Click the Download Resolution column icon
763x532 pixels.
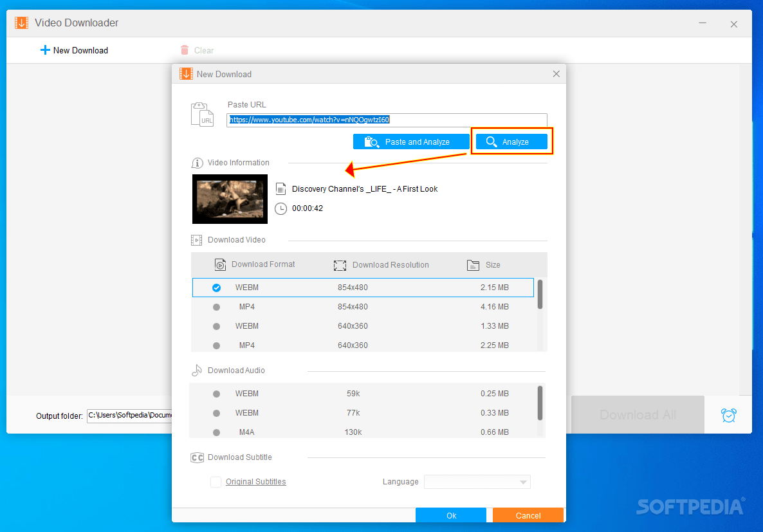340,264
